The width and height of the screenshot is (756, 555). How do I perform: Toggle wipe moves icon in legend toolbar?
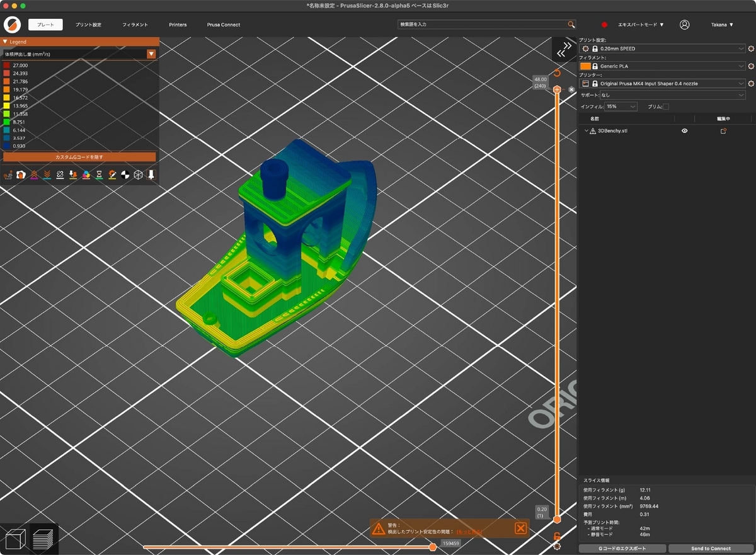pyautogui.click(x=21, y=175)
